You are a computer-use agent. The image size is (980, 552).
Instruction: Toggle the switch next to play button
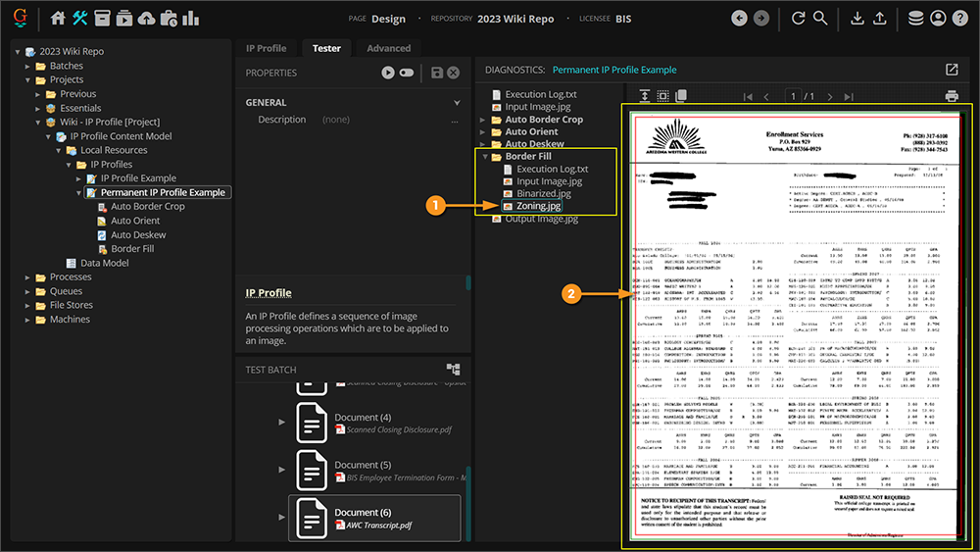click(407, 73)
